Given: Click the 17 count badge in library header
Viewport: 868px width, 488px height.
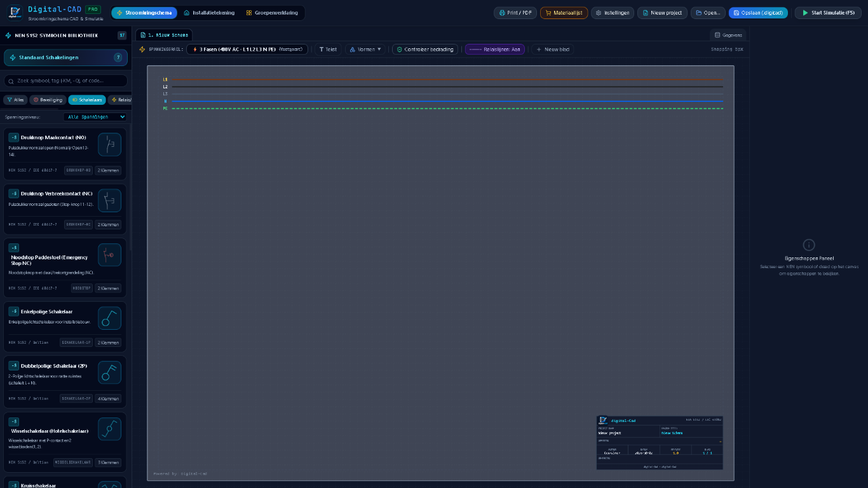Looking at the screenshot, I should pyautogui.click(x=122, y=36).
